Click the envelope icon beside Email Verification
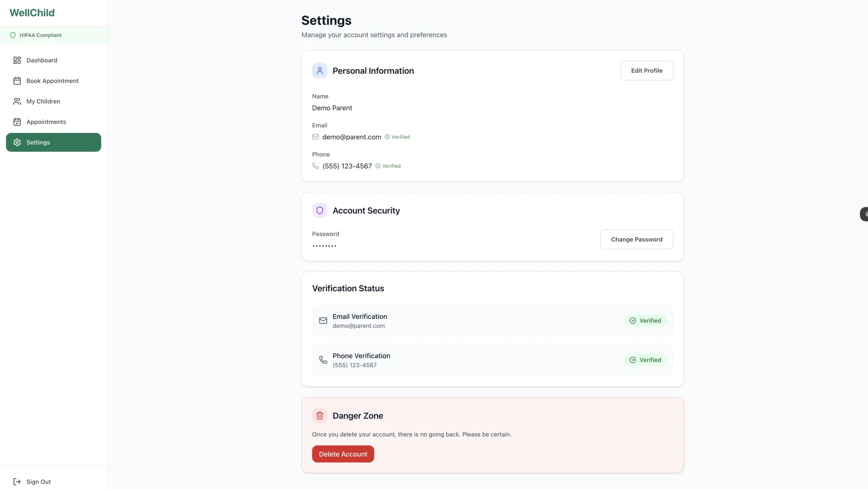Screen dimensions: 868x489 (323, 321)
